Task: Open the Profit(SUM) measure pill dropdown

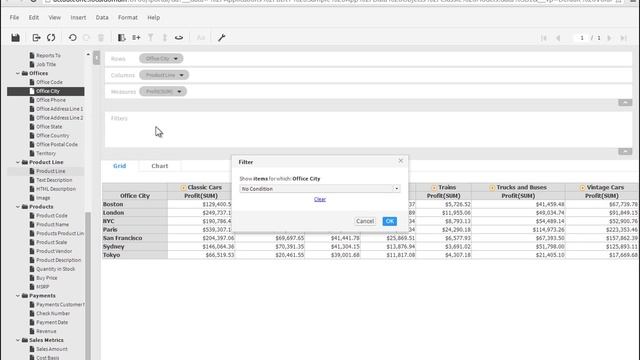Action: click(179, 91)
